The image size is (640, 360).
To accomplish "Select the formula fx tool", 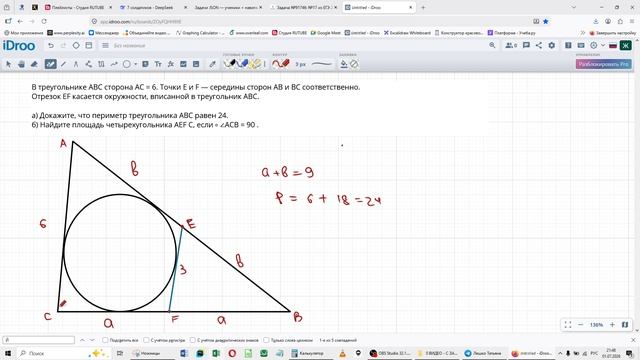I will pos(171,64).
